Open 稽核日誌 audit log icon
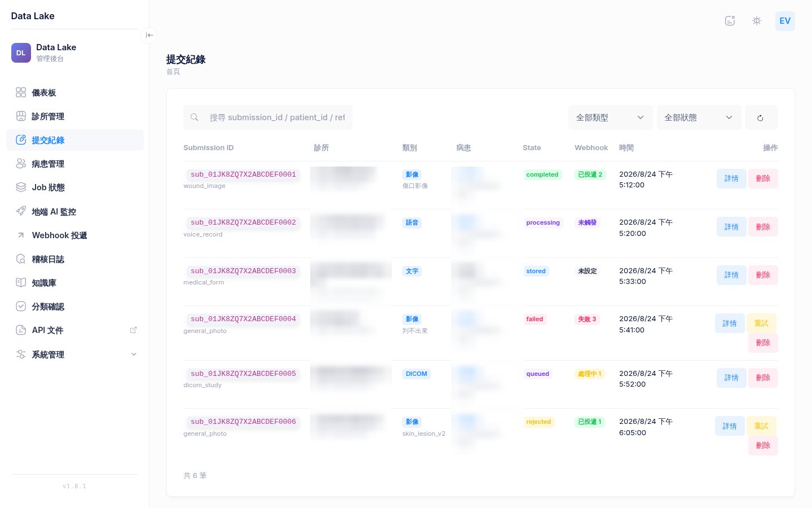The image size is (812, 508). click(x=21, y=259)
